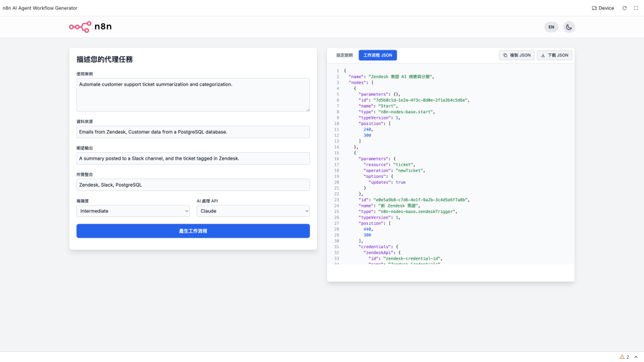Screen dimensions: 644x362
Task: Switch to the 設定說明 tab
Action: [344, 55]
